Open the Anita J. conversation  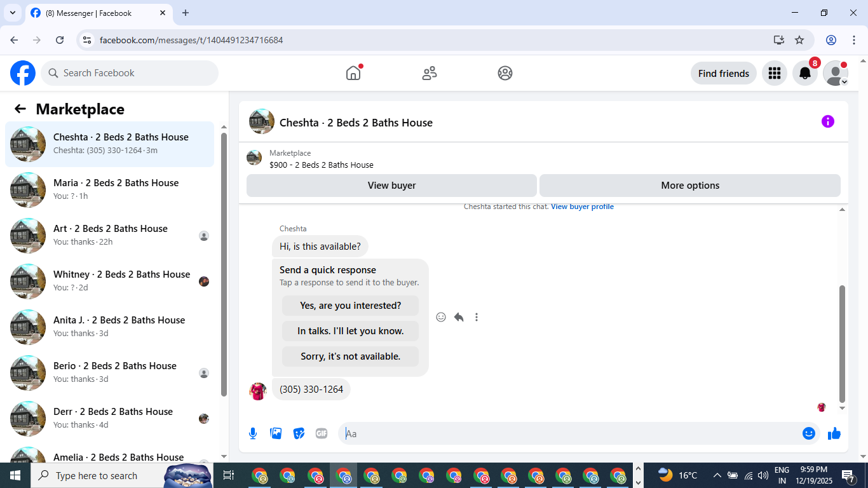coord(109,327)
